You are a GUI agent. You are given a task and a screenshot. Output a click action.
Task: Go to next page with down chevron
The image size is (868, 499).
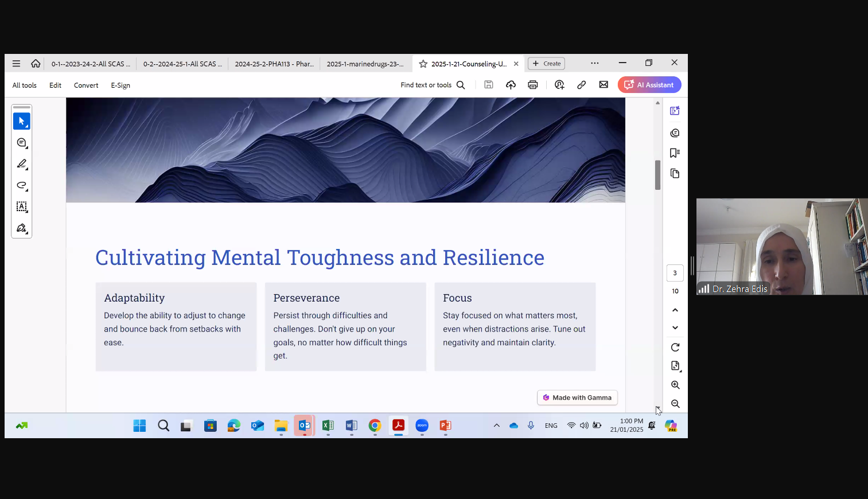(675, 328)
